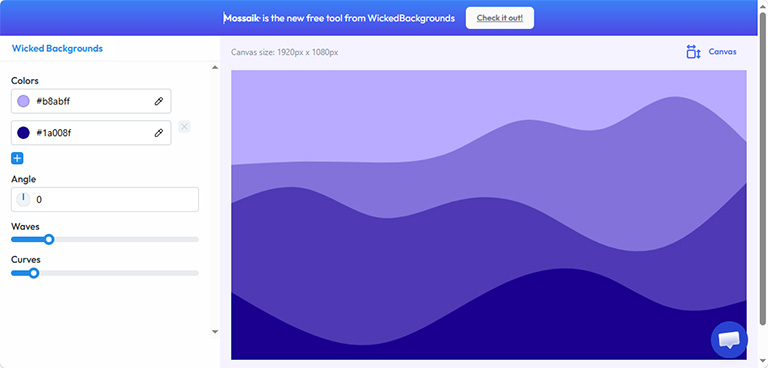
Task: Click the Waves slider handle
Action: click(48, 240)
